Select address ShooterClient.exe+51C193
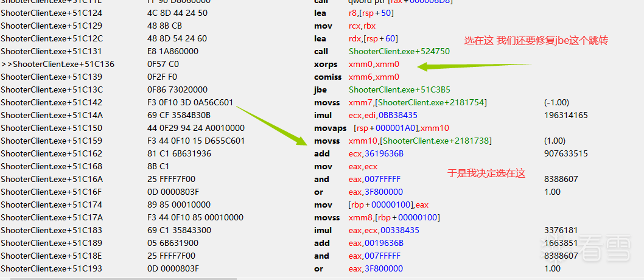Image resolution: width=644 pixels, height=280 pixels. [x=51, y=268]
